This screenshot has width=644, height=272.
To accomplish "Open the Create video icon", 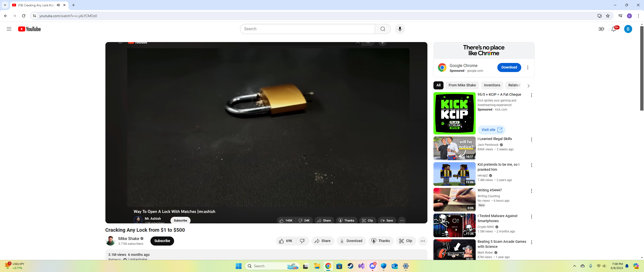I will coord(601,29).
